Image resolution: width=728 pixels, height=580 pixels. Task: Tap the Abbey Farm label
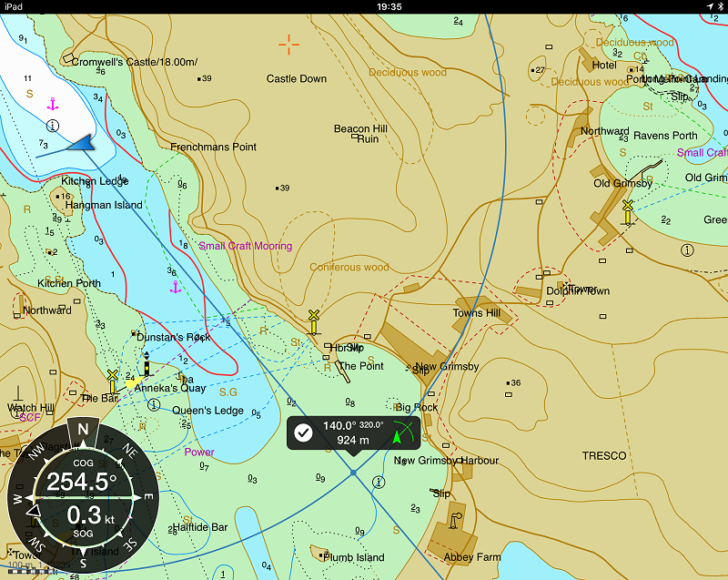(472, 556)
